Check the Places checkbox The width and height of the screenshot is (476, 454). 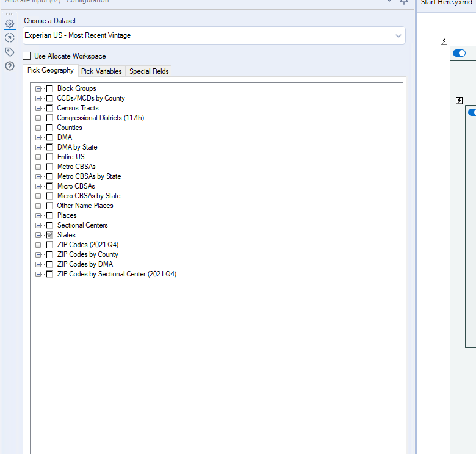[50, 215]
